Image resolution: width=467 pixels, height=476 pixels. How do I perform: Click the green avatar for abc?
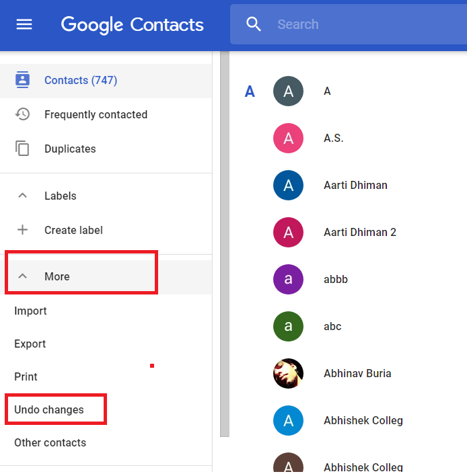pos(288,326)
